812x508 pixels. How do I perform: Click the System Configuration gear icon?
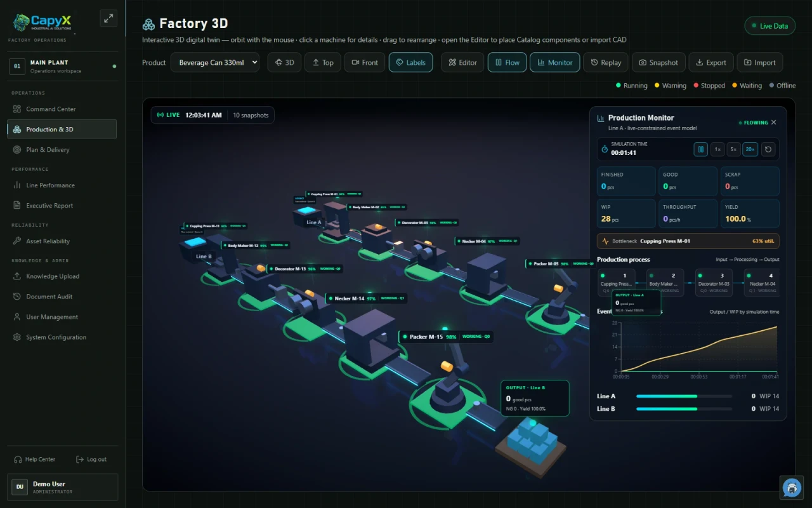tap(17, 337)
